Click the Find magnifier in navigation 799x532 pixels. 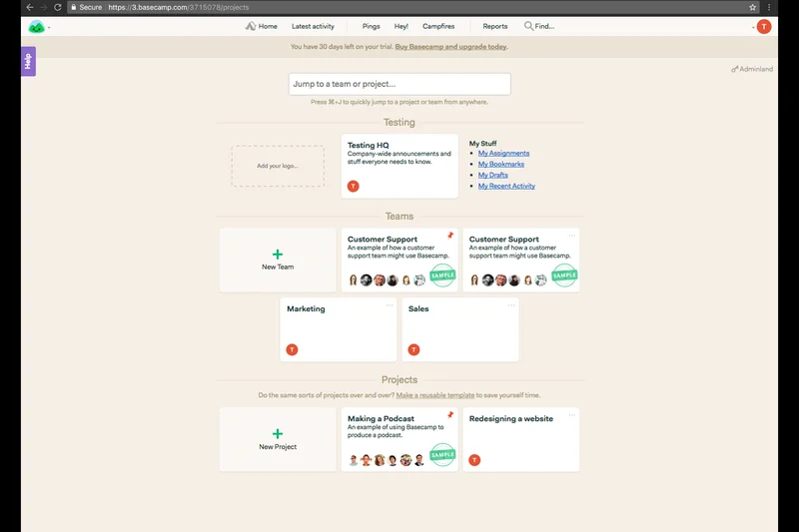tap(529, 27)
